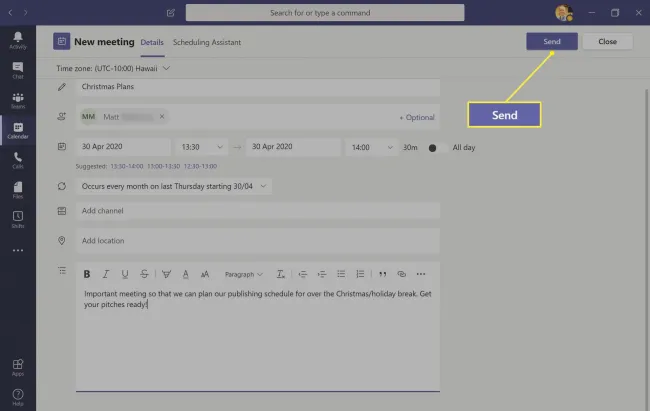Click into the meeting description body
The image size is (650, 411).
[x=257, y=338]
